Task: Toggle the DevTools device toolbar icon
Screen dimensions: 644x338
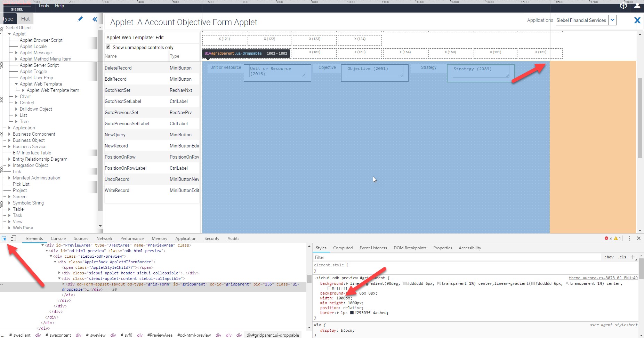Action: click(x=13, y=238)
